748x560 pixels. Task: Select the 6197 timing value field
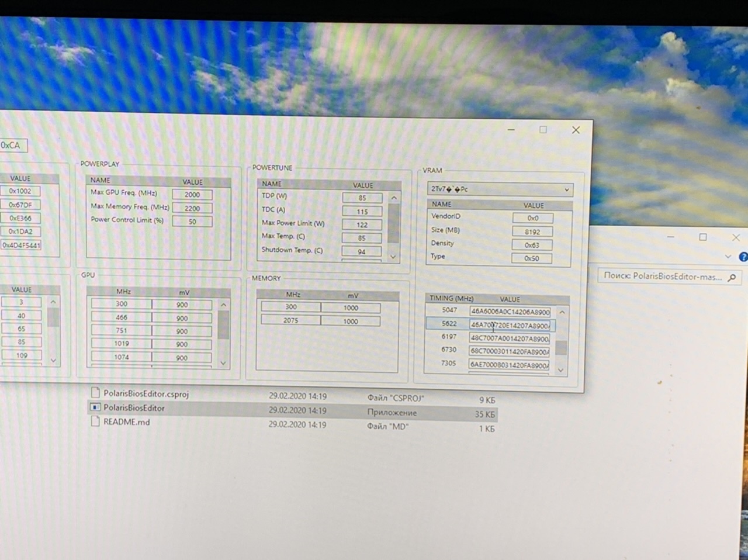point(510,338)
